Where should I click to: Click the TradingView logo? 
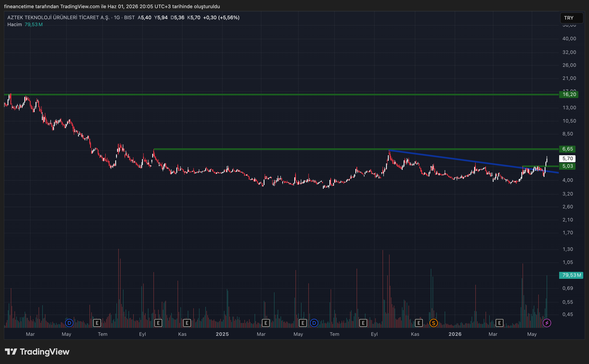(x=37, y=352)
